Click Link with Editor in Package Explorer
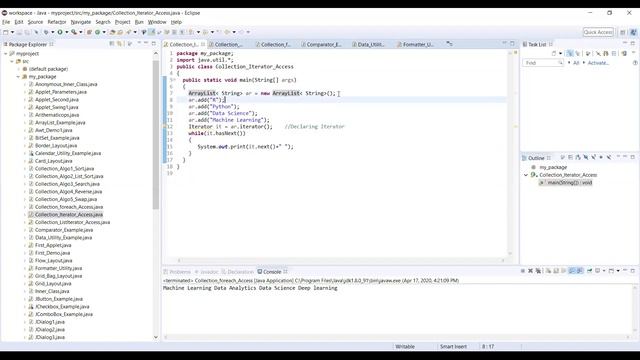640x360 pixels. (120, 44)
